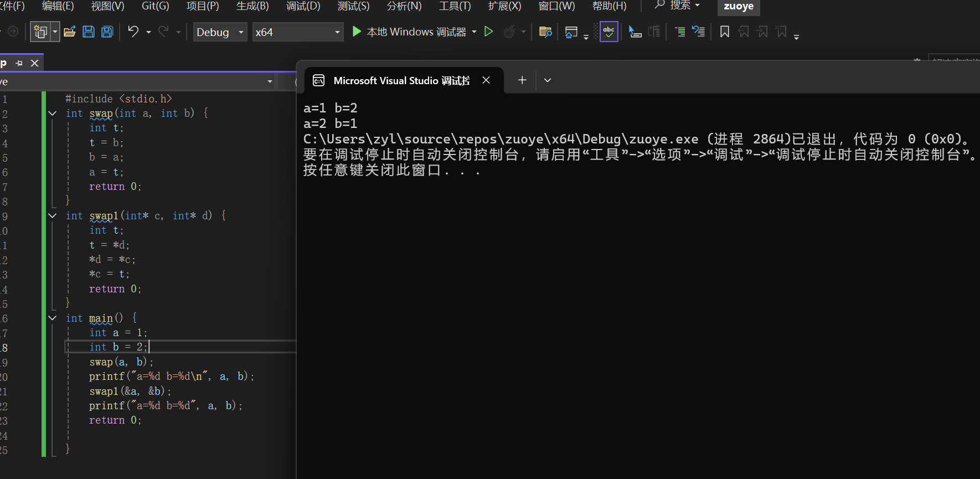This screenshot has width=980, height=479.
Task: Toggle a bookmark on current line
Action: point(724,32)
